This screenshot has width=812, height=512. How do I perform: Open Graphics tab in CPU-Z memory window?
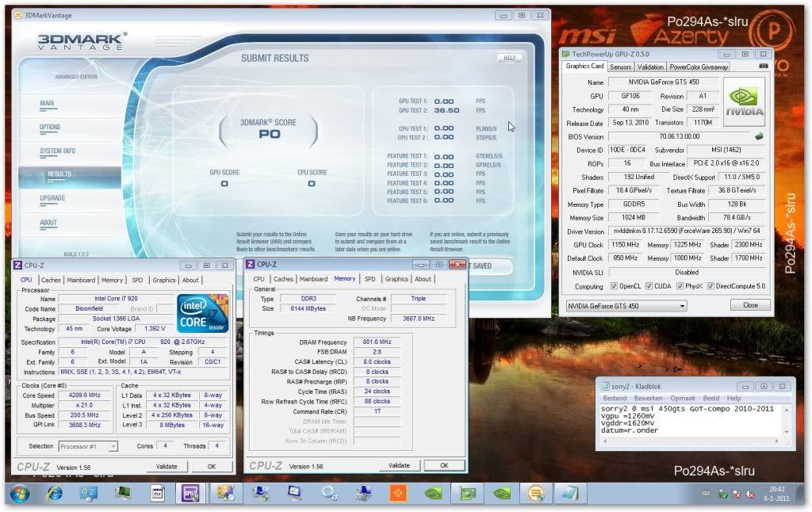point(396,279)
